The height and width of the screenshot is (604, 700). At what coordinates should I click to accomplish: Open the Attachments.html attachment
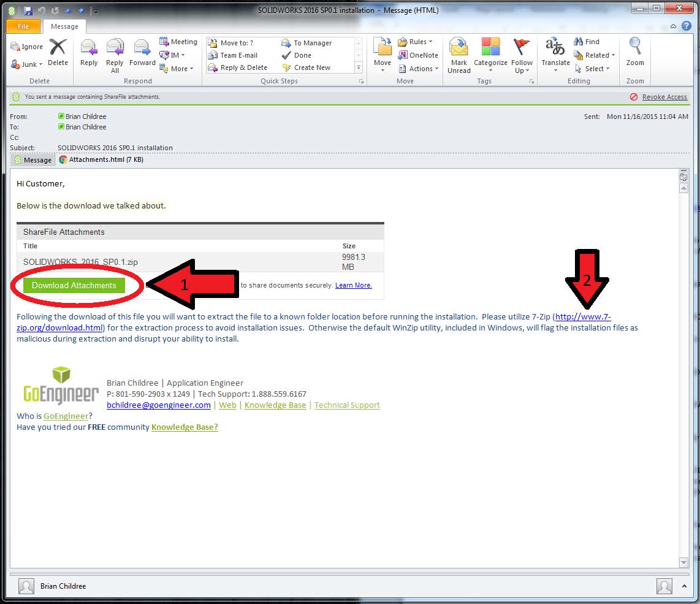(101, 159)
